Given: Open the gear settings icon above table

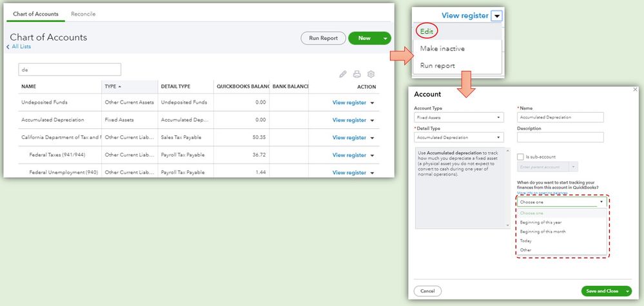Looking at the screenshot, I should click(x=371, y=74).
